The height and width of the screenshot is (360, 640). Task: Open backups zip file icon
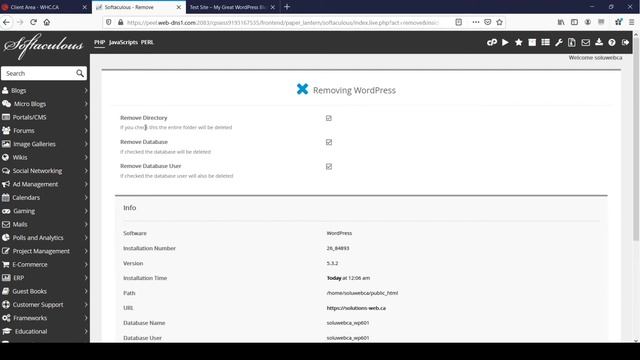pyautogui.click(x=572, y=42)
